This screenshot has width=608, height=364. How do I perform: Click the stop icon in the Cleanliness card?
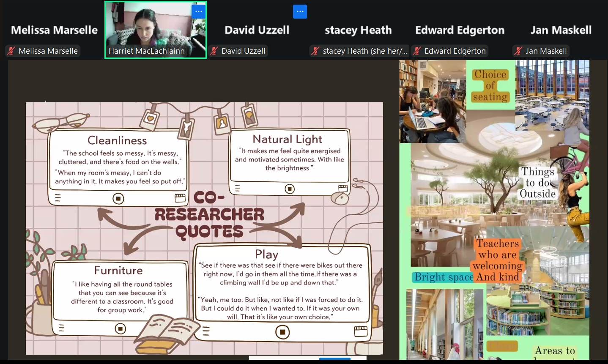(118, 198)
